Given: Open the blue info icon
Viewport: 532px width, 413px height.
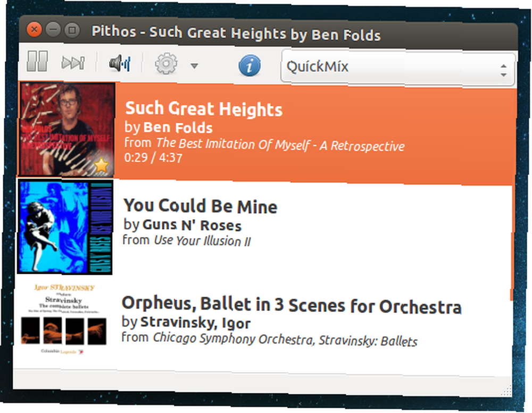Looking at the screenshot, I should click(x=250, y=66).
